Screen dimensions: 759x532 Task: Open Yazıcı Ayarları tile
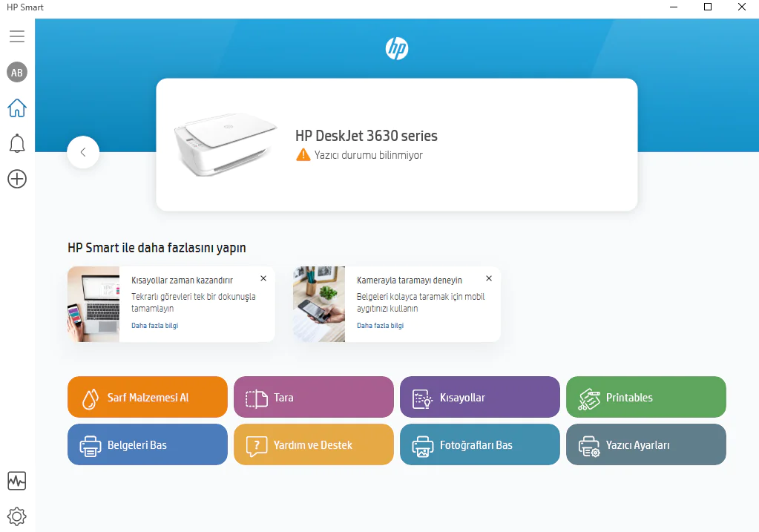tap(646, 444)
